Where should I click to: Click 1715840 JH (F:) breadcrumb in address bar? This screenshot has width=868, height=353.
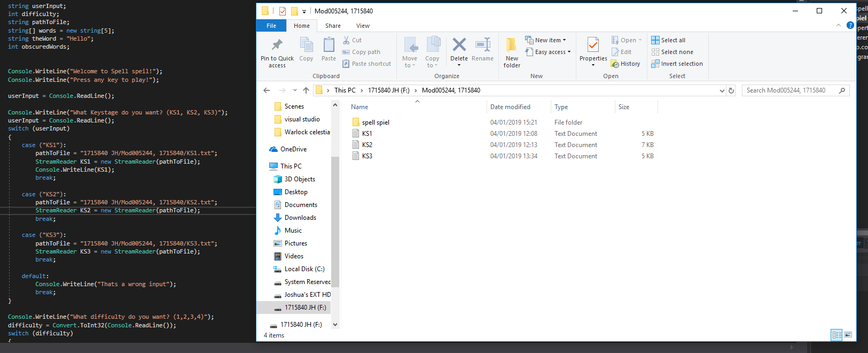pos(389,90)
